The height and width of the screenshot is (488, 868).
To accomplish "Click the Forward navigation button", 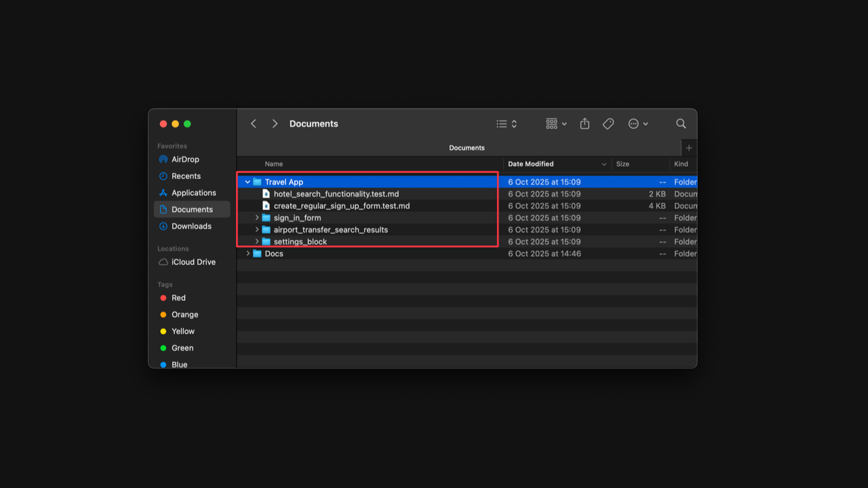I will click(275, 123).
